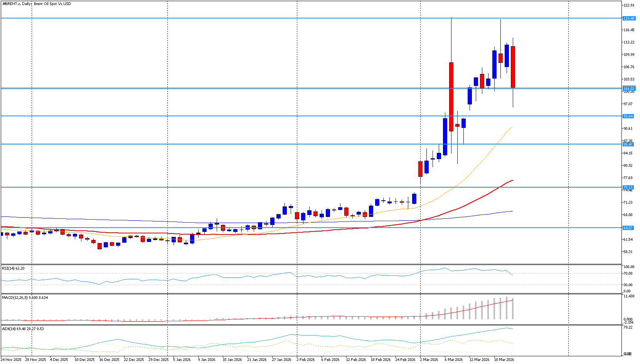Select the 119.48 price level label
The width and height of the screenshot is (640, 364).
(629, 18)
